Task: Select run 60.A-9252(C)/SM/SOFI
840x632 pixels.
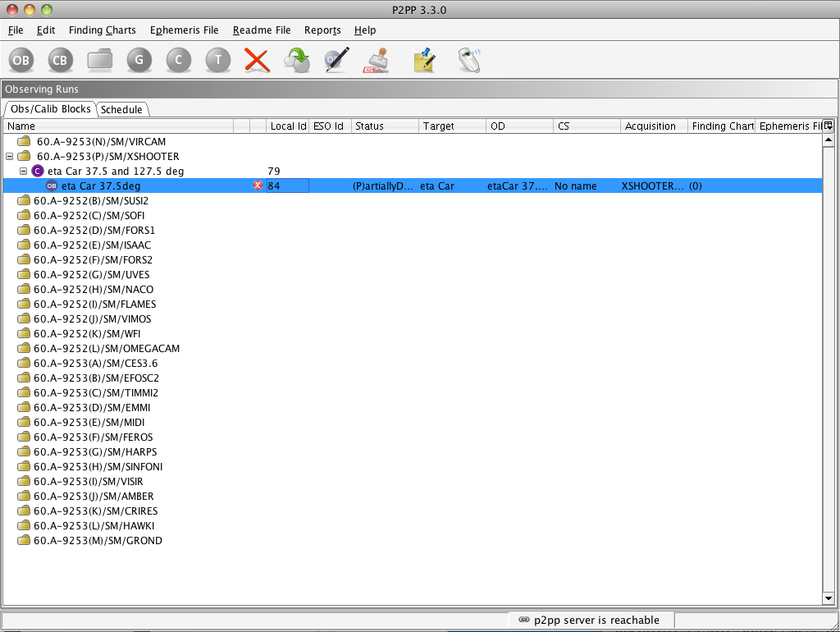Action: pyautogui.click(x=89, y=216)
